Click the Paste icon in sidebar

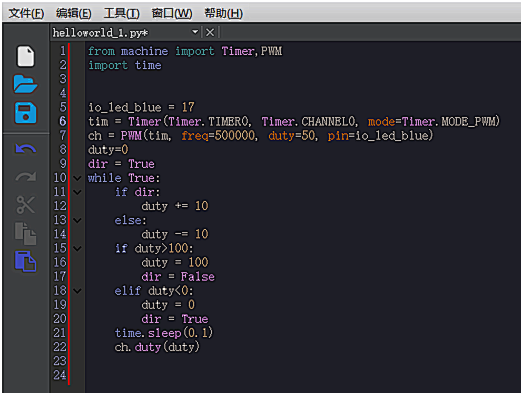(25, 261)
